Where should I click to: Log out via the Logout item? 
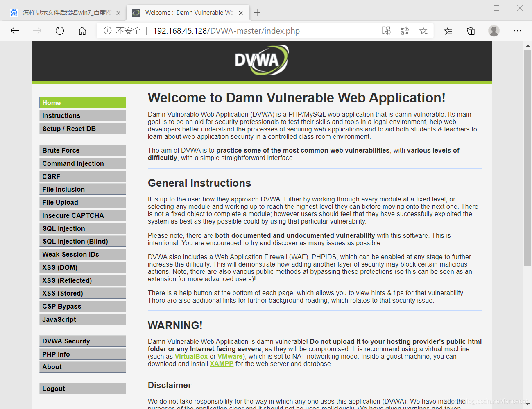pos(83,389)
